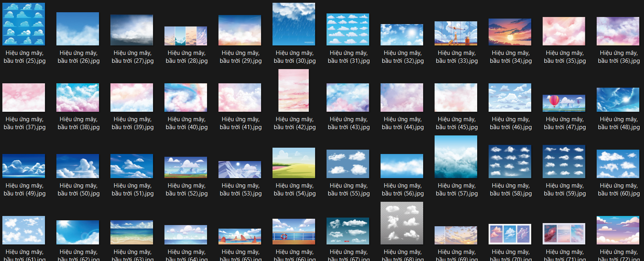Open the sunset sky image (34).jpg
This screenshot has height=261, width=644.
coord(510,32)
